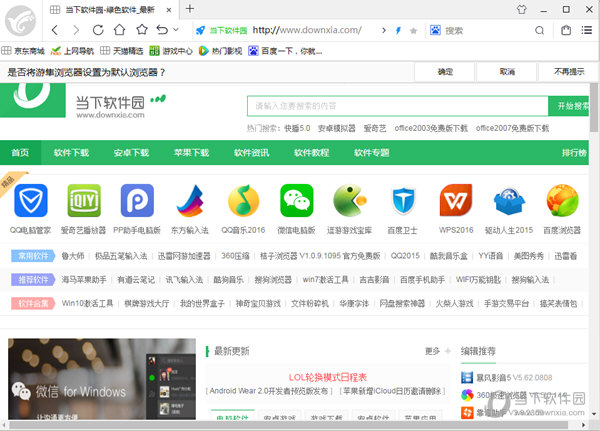Screen dimensions: 600x431
Task: Open 热门影视 bookmark
Action: (220, 51)
